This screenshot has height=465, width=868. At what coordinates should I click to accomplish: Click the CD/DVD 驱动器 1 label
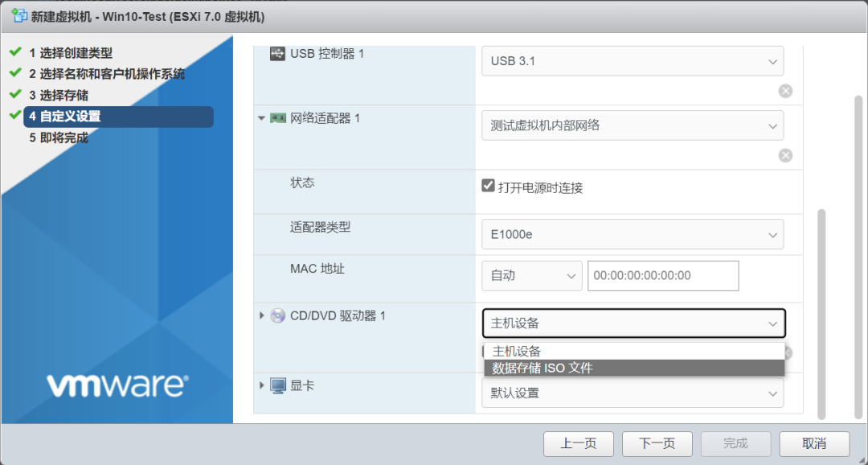(x=338, y=316)
